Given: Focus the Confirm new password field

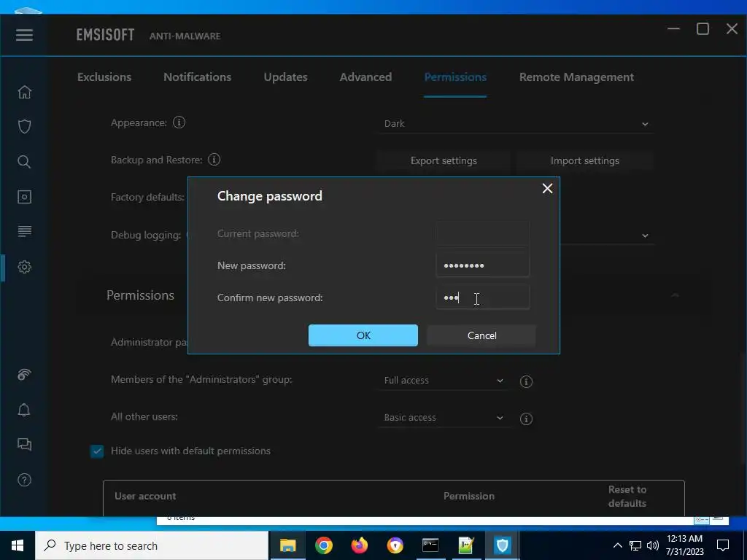Looking at the screenshot, I should (483, 297).
